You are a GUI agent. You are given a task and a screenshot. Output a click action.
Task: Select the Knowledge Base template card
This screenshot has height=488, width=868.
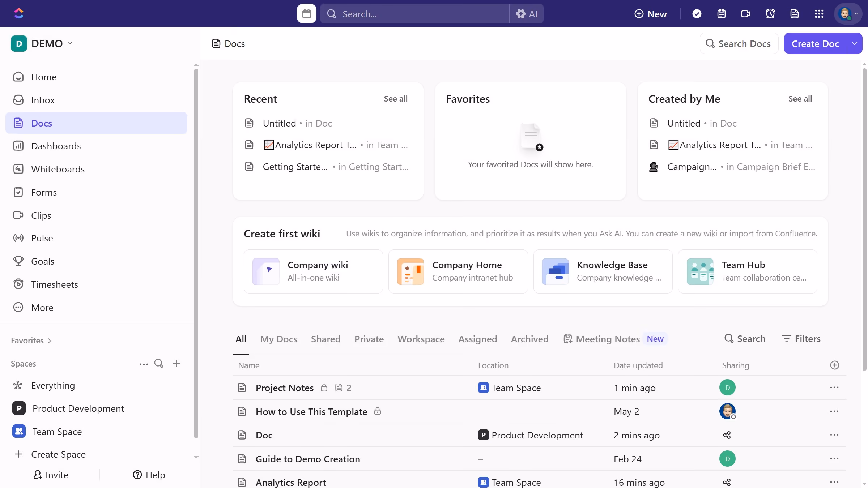(603, 271)
